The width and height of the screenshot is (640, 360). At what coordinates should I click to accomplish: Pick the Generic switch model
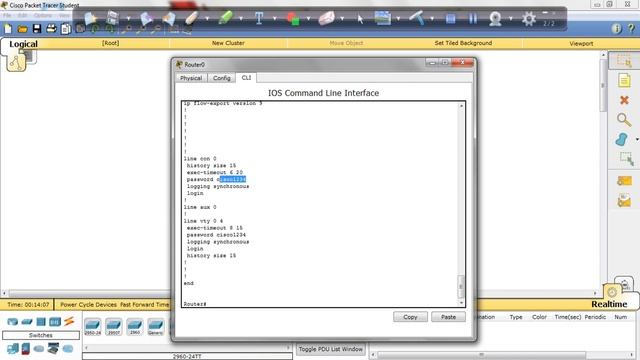156,327
